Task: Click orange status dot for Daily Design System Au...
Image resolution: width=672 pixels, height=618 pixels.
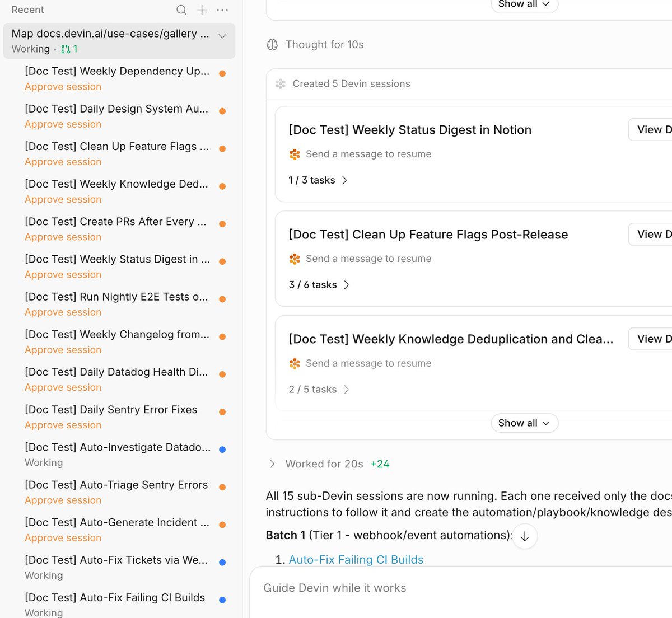Action: pos(222,111)
